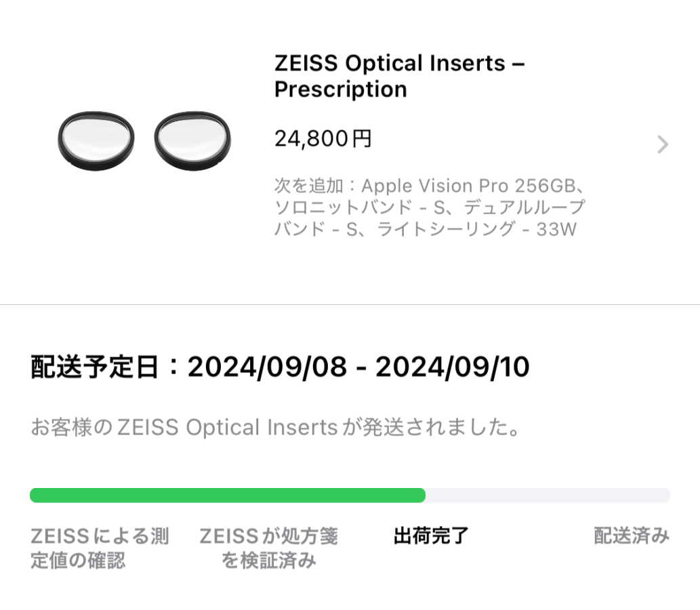
Task: Click the green filled part of progress bar
Action: pos(227,495)
